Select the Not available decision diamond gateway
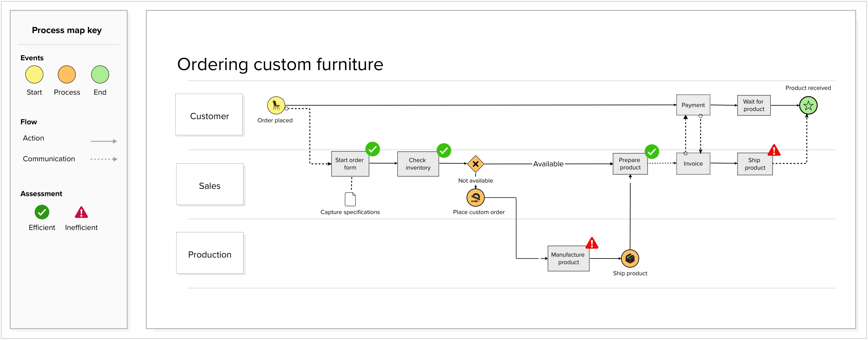Screen dimensions: 868x340 click(475, 164)
